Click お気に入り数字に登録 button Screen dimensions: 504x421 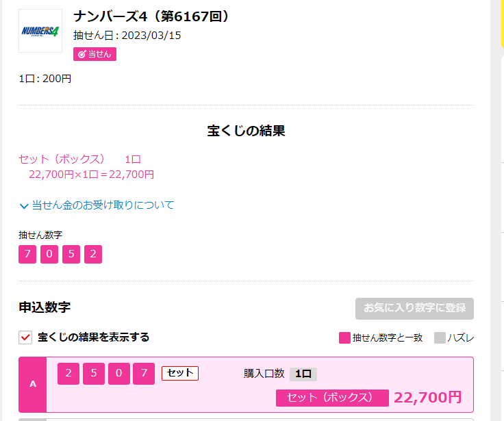click(x=414, y=309)
